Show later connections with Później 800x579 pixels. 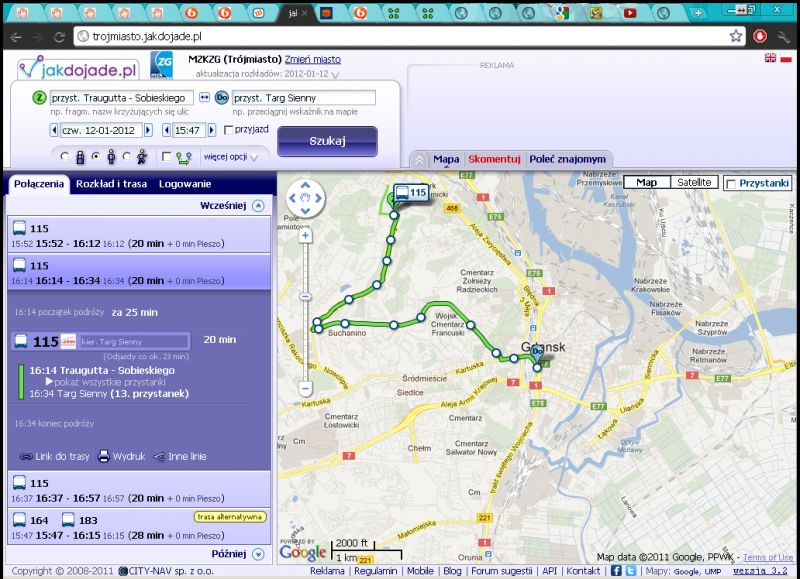[238, 554]
